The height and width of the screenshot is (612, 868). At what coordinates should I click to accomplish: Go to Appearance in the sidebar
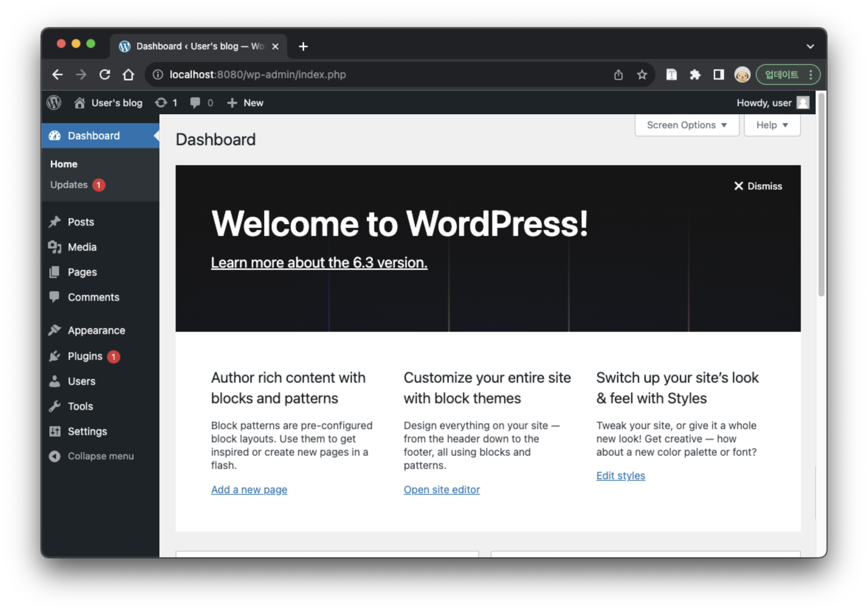(96, 331)
